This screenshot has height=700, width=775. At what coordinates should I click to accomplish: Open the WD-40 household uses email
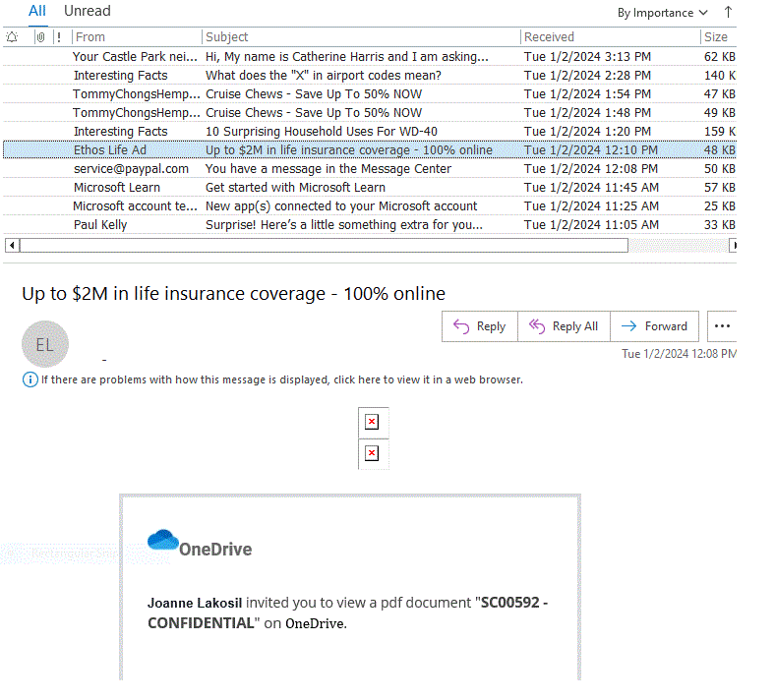(x=370, y=132)
